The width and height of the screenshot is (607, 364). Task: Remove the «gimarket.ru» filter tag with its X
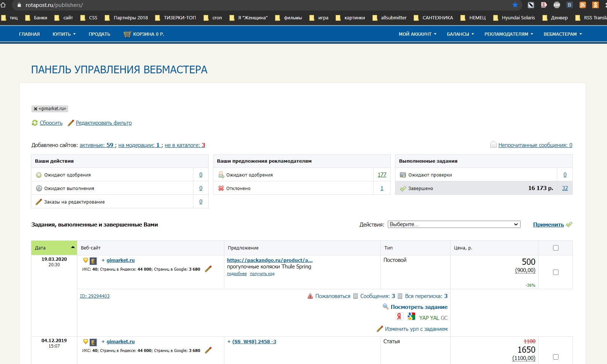(x=35, y=109)
